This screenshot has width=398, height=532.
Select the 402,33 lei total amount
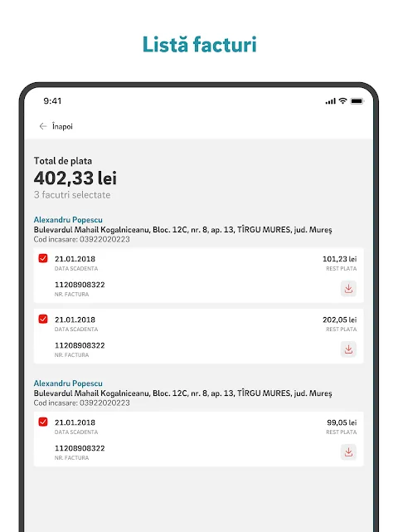click(x=75, y=178)
